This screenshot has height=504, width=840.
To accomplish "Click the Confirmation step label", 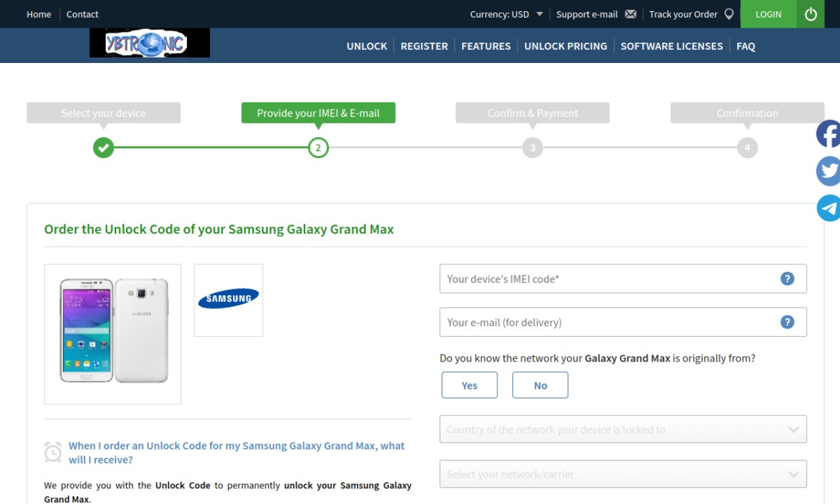I will (747, 113).
